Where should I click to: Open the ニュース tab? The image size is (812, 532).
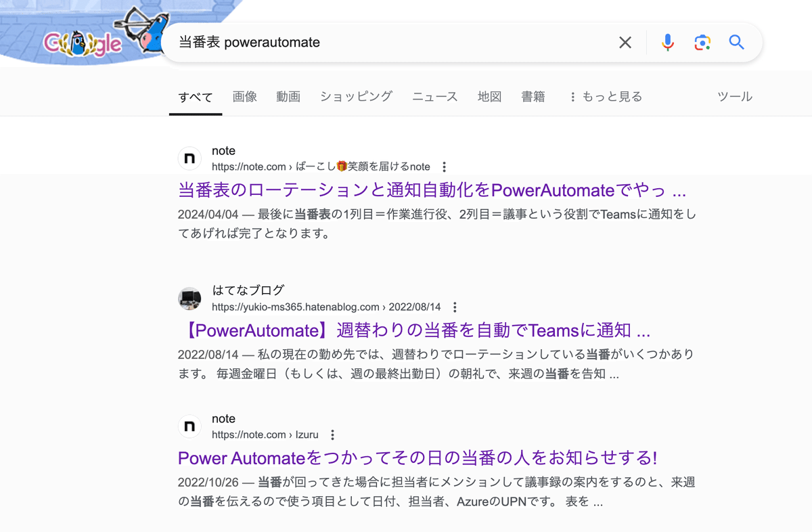tap(435, 97)
